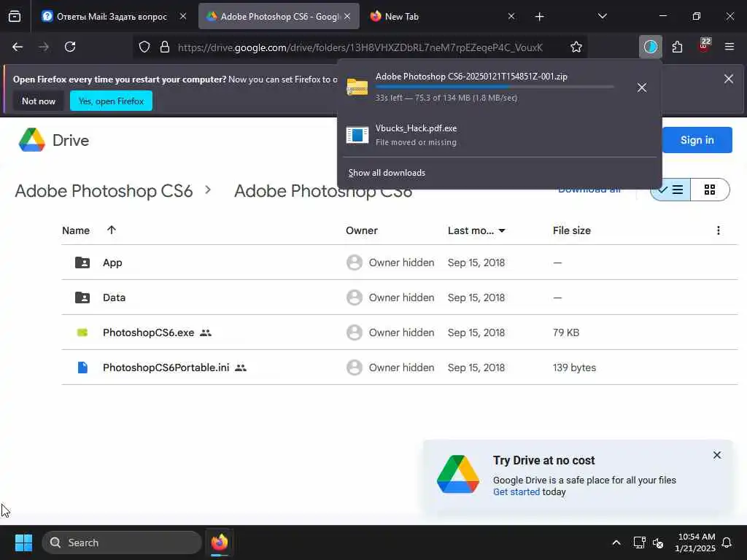Viewport: 747px width, 560px height.
Task: Click Firefox icon in the taskbar
Action: pyautogui.click(x=220, y=542)
